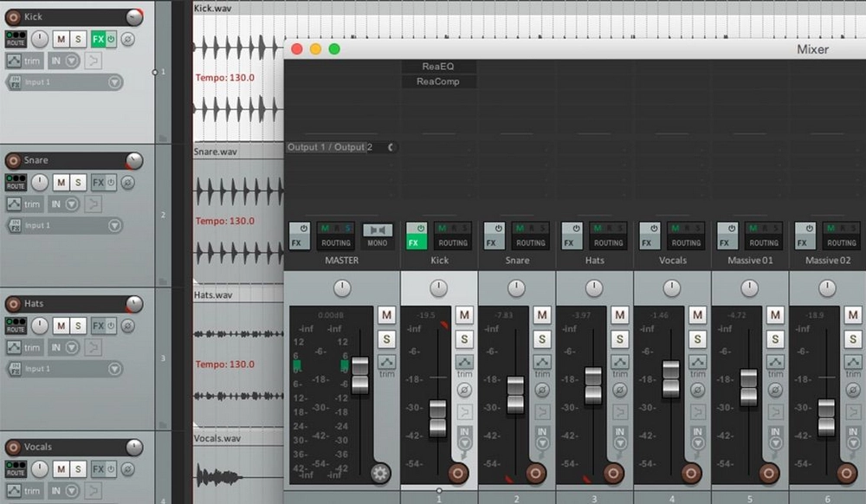Mute the Snare track in track panel
This screenshot has height=504, width=866.
61,182
